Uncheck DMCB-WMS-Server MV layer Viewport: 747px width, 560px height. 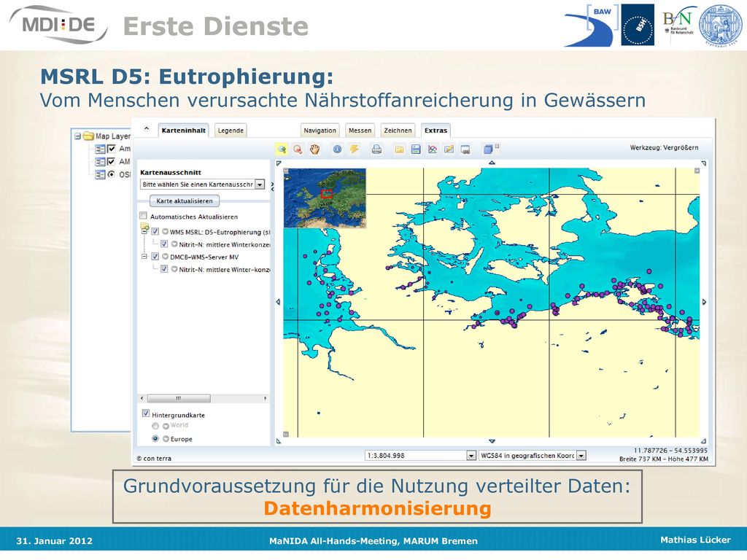point(155,256)
